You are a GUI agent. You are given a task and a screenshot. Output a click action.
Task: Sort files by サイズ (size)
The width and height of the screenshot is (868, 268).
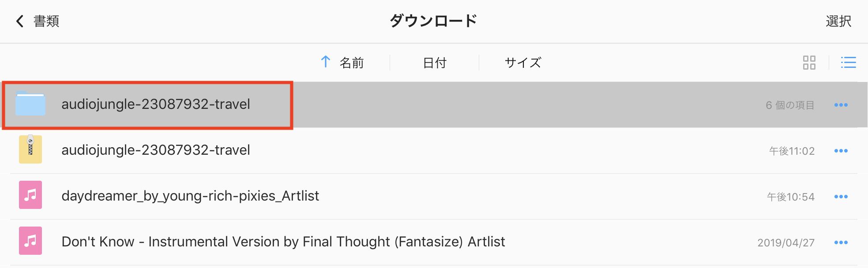(x=522, y=63)
